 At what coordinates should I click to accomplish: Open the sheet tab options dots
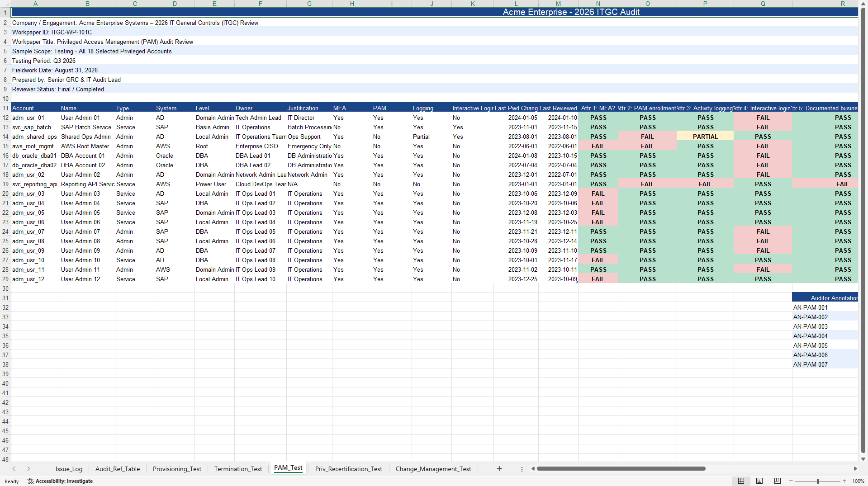click(522, 469)
